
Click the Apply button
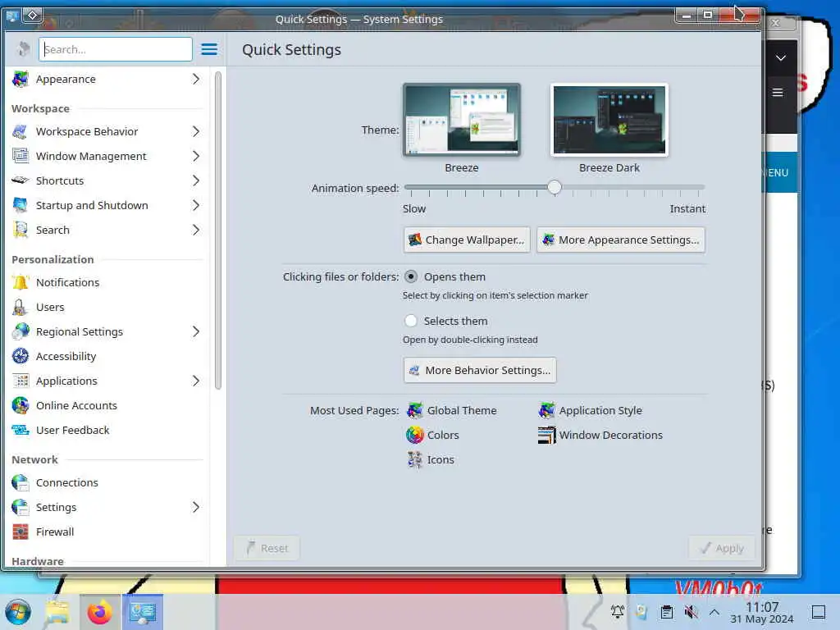tap(722, 548)
